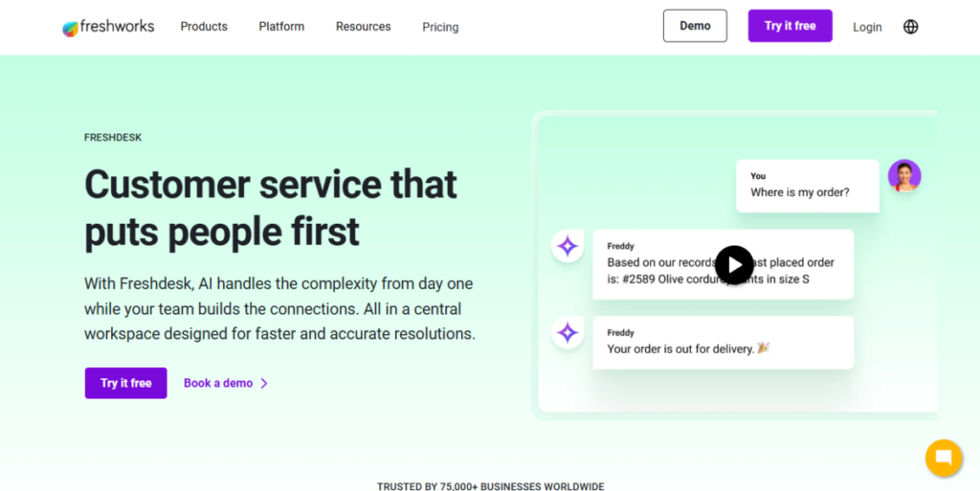Click the user avatar in chat preview
The width and height of the screenshot is (980, 491).
(x=903, y=176)
